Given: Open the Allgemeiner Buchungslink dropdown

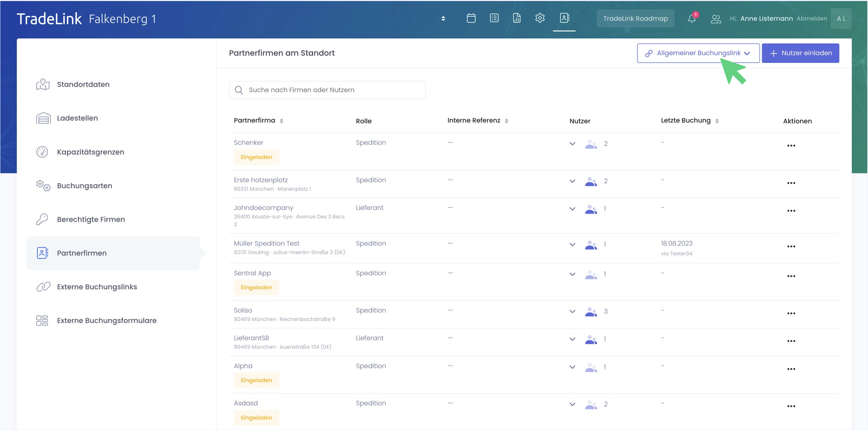Looking at the screenshot, I should (698, 53).
